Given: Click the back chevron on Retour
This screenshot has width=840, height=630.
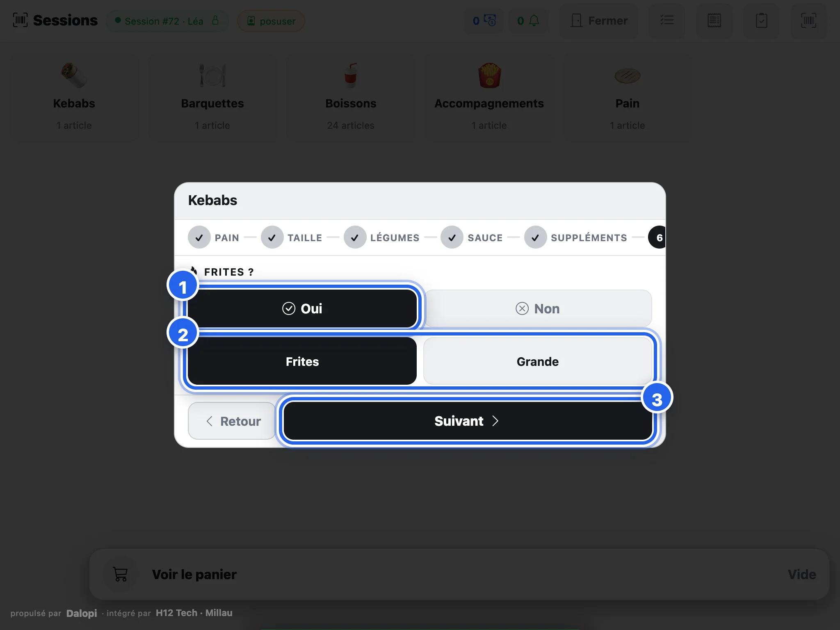Looking at the screenshot, I should 209,421.
